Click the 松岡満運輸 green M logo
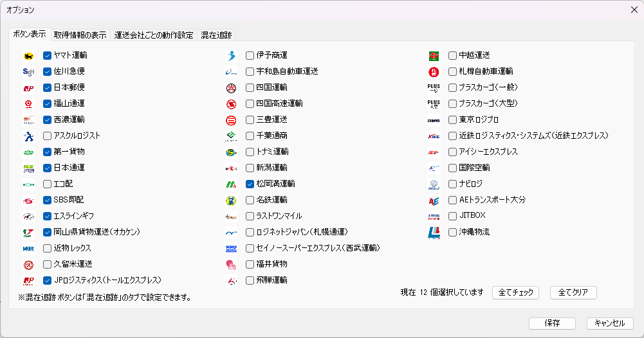This screenshot has height=338, width=644. click(x=231, y=184)
